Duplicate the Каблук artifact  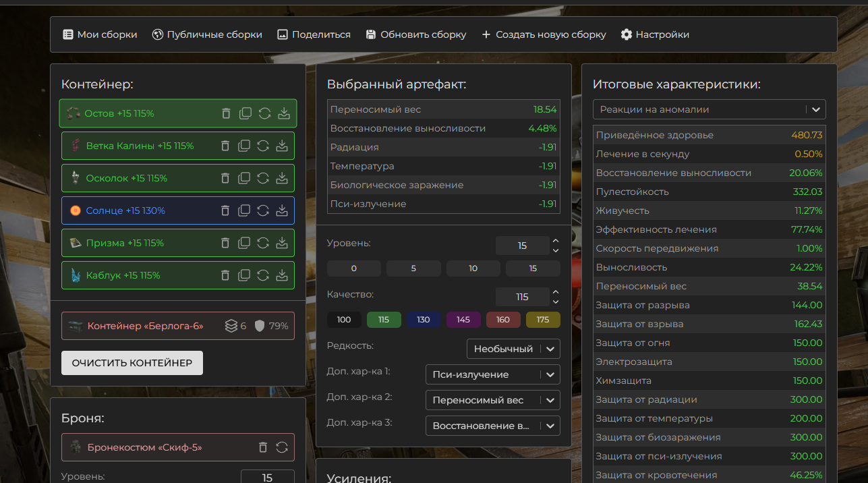(244, 275)
